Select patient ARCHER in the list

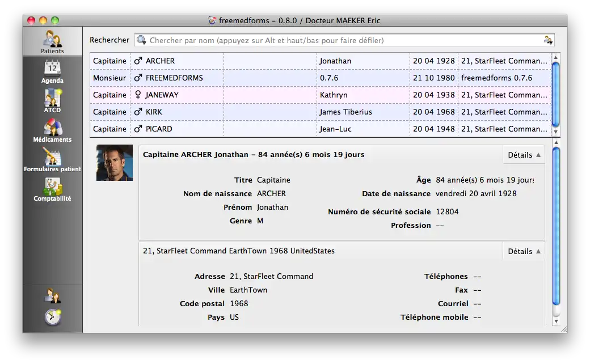(x=320, y=61)
